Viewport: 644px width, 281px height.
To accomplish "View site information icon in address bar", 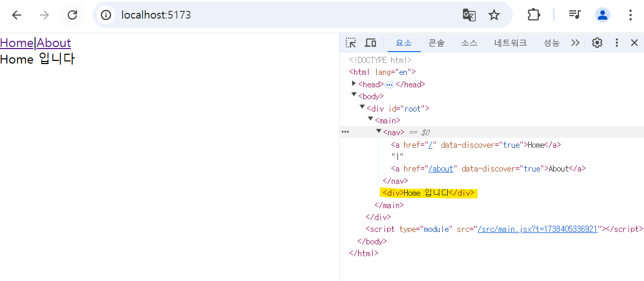I will pos(106,15).
